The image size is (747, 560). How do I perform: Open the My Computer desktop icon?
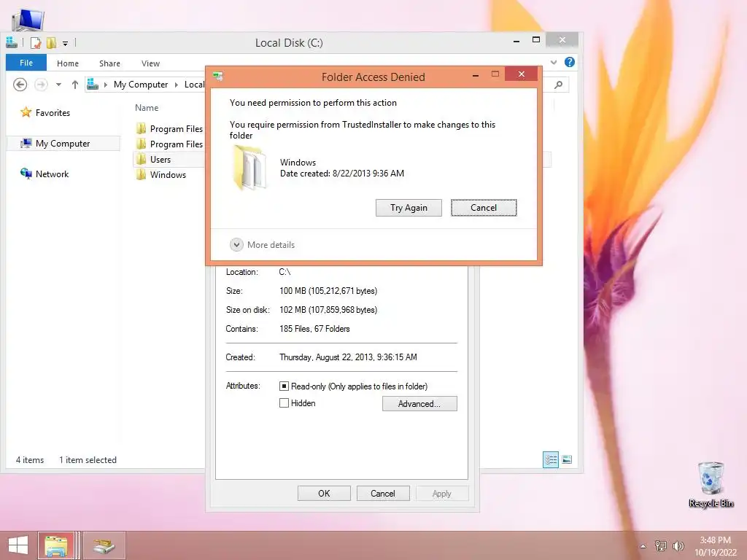pyautogui.click(x=28, y=20)
